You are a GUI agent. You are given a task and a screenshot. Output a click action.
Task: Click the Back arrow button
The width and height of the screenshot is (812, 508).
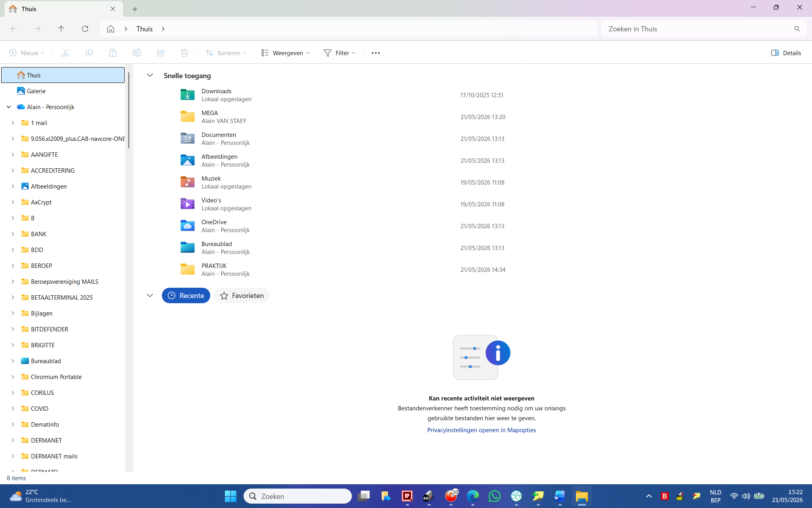click(x=13, y=29)
